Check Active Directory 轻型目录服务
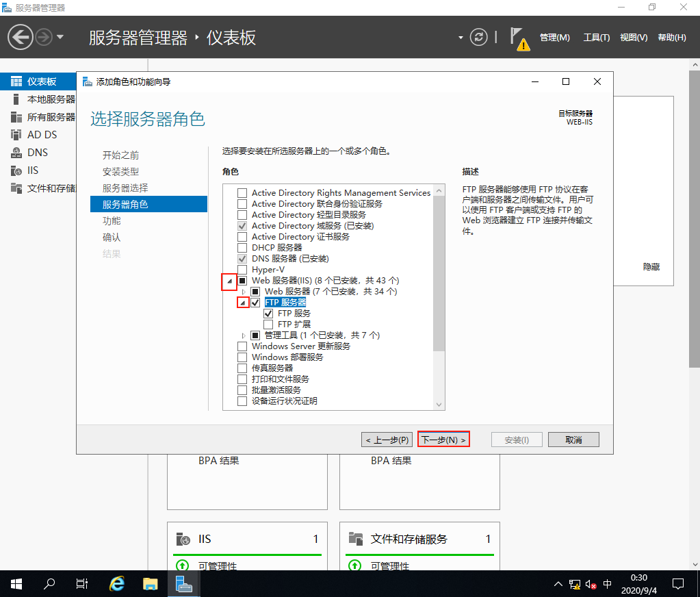Viewport: 700px width, 597px height. 242,215
